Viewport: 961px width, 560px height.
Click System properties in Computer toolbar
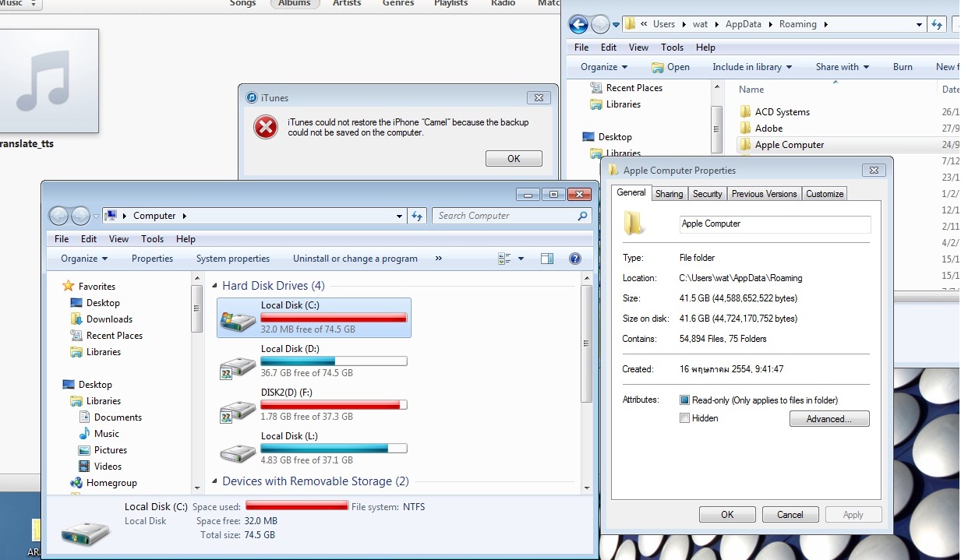pos(233,259)
